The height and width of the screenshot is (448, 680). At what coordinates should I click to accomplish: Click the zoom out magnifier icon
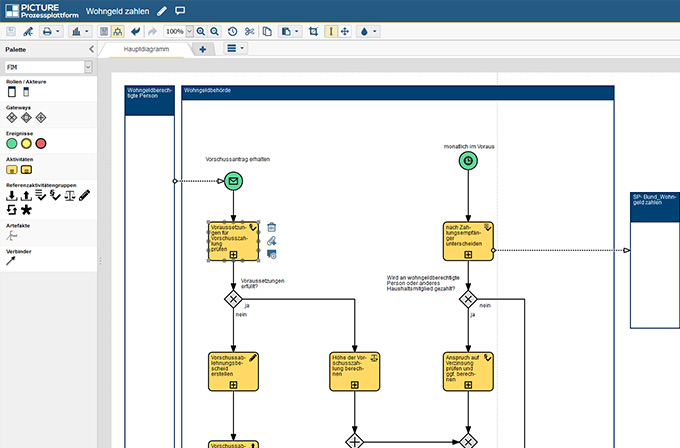point(215,31)
